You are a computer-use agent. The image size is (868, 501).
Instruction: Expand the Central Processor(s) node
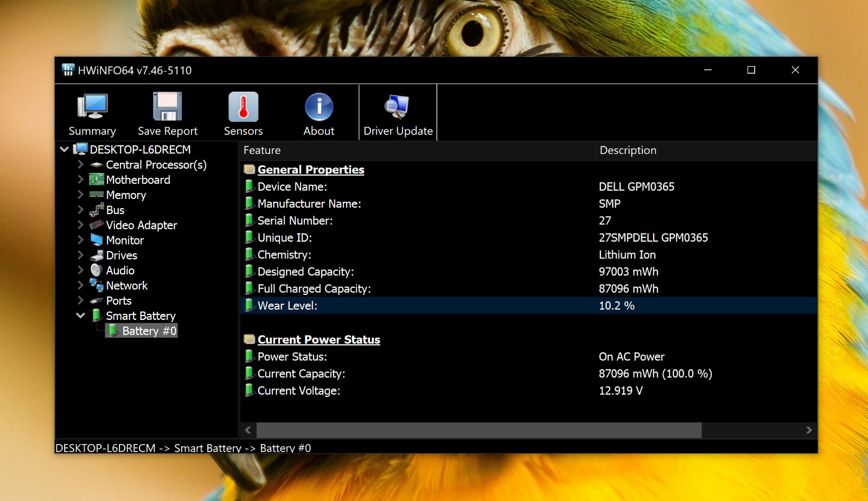(80, 164)
